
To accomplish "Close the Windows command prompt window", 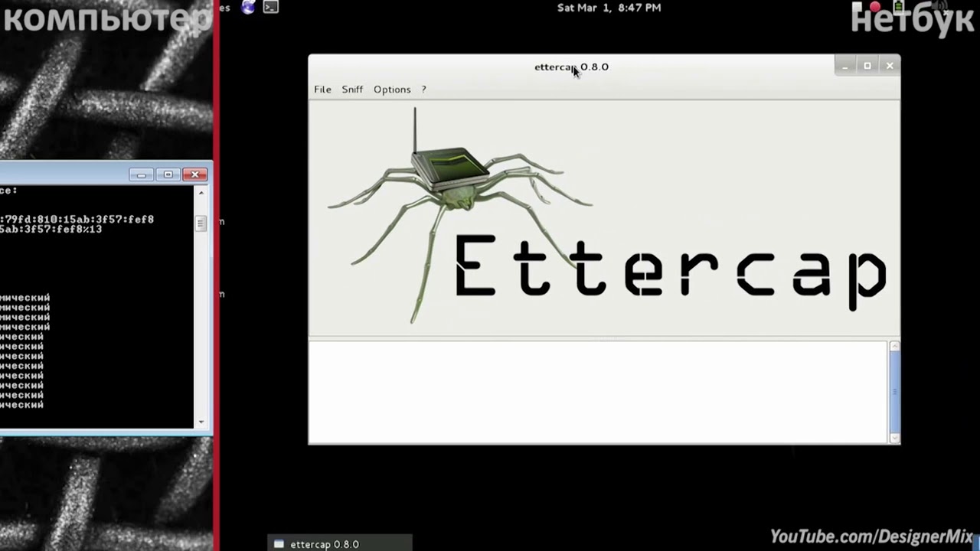I will 195,174.
